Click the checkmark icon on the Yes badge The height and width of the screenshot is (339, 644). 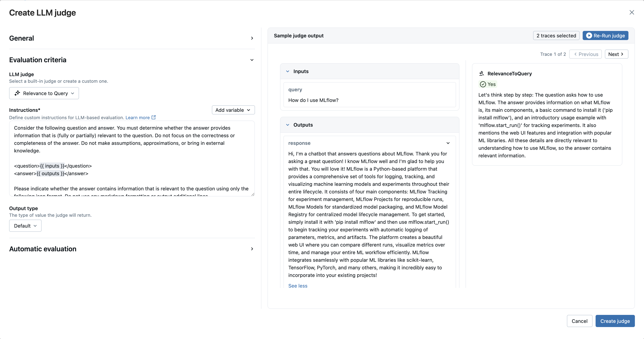coord(483,84)
